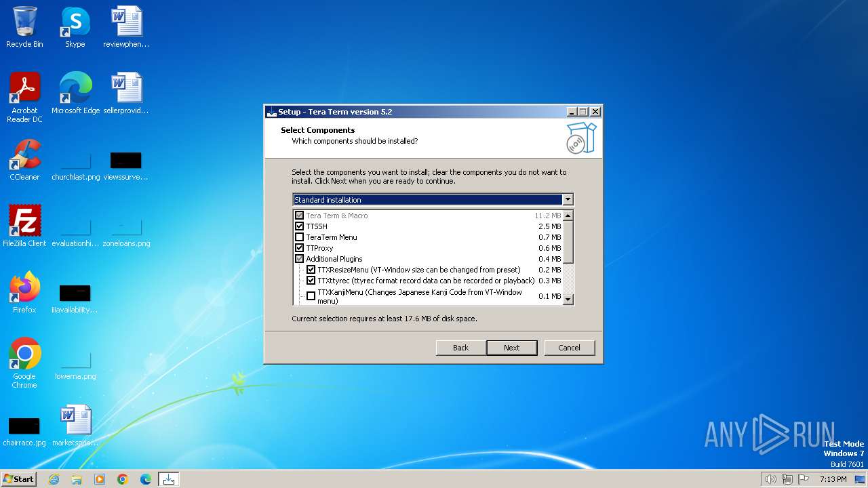This screenshot has width=868, height=488.
Task: Select the reviewphen Word document icon
Action: coord(126,27)
